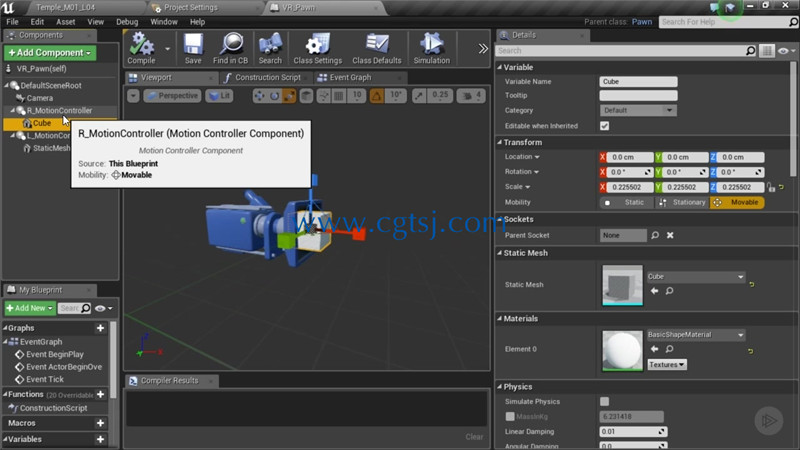
Task: Click the Details search magnifier
Action: 751,51
